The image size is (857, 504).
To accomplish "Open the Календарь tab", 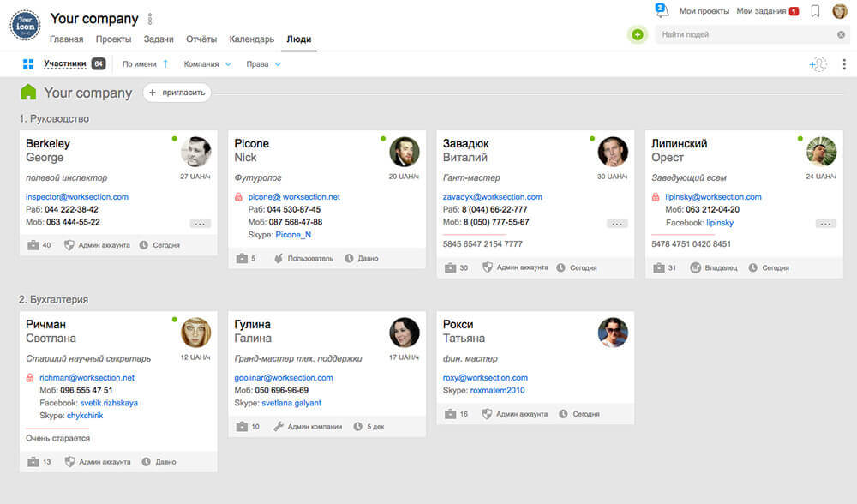I will click(x=251, y=39).
